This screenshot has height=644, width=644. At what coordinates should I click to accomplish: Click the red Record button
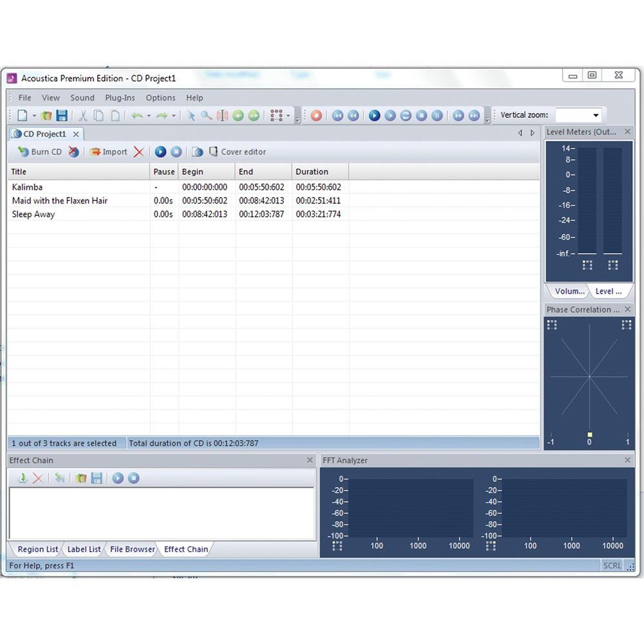pos(316,115)
